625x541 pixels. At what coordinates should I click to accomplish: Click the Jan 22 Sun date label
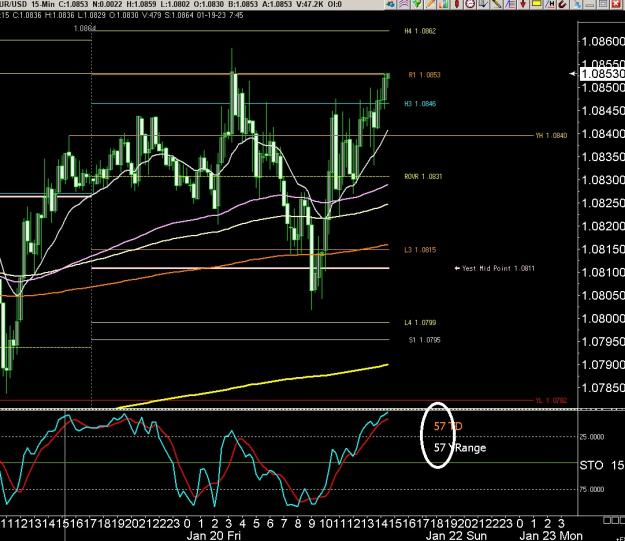coord(456,535)
